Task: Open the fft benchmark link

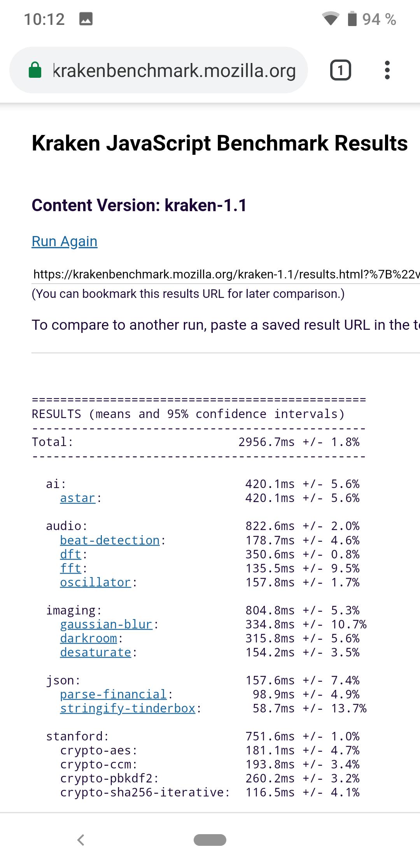Action: pos(71,568)
